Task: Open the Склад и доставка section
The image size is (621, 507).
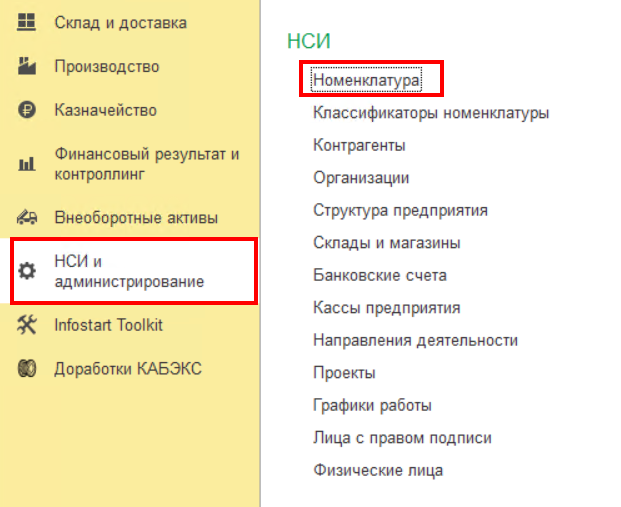Action: [120, 23]
